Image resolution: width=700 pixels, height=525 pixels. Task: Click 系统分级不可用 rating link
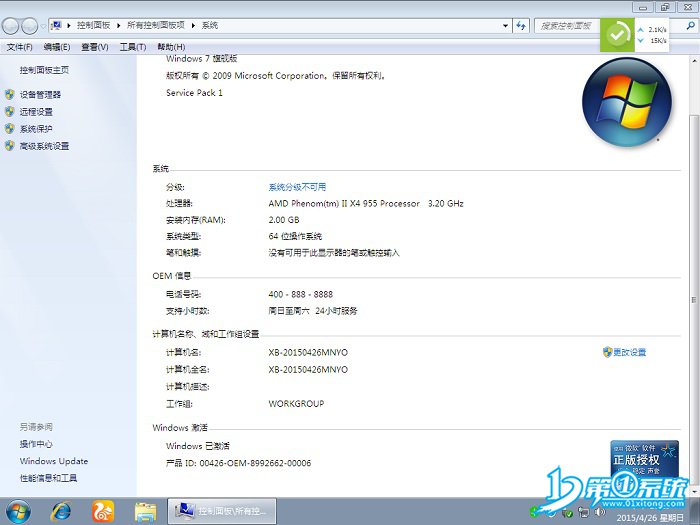[297, 187]
